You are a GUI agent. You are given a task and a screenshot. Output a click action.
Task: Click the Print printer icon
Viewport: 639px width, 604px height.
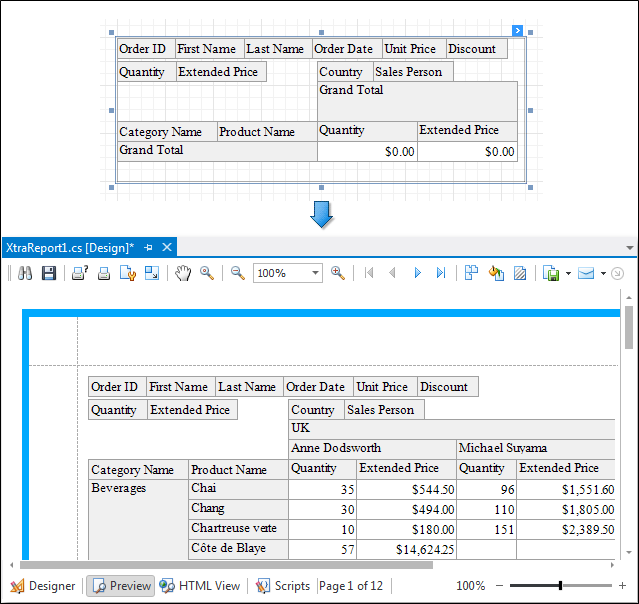(x=103, y=273)
